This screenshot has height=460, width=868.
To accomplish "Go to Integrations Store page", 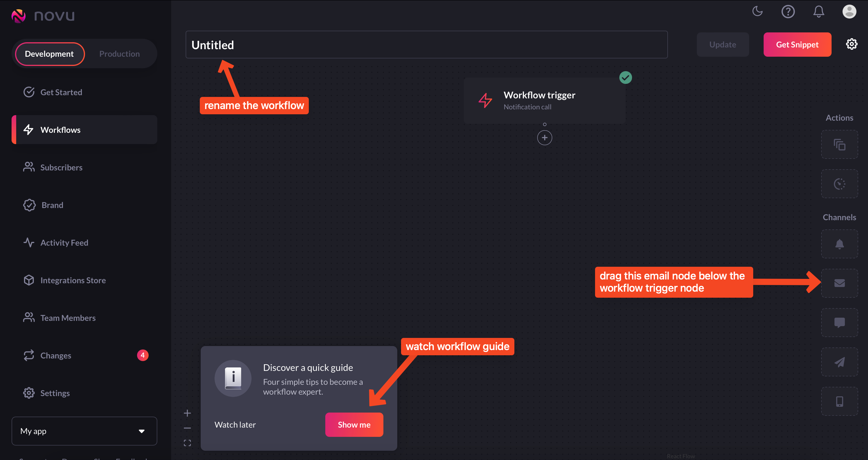I will [x=73, y=280].
